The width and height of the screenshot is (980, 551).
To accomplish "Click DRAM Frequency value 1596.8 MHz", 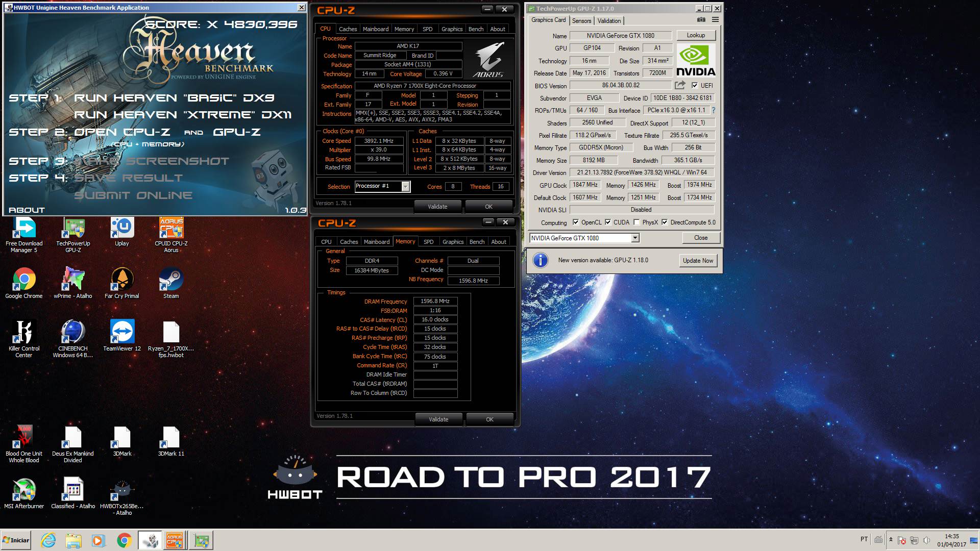I will coord(435,302).
